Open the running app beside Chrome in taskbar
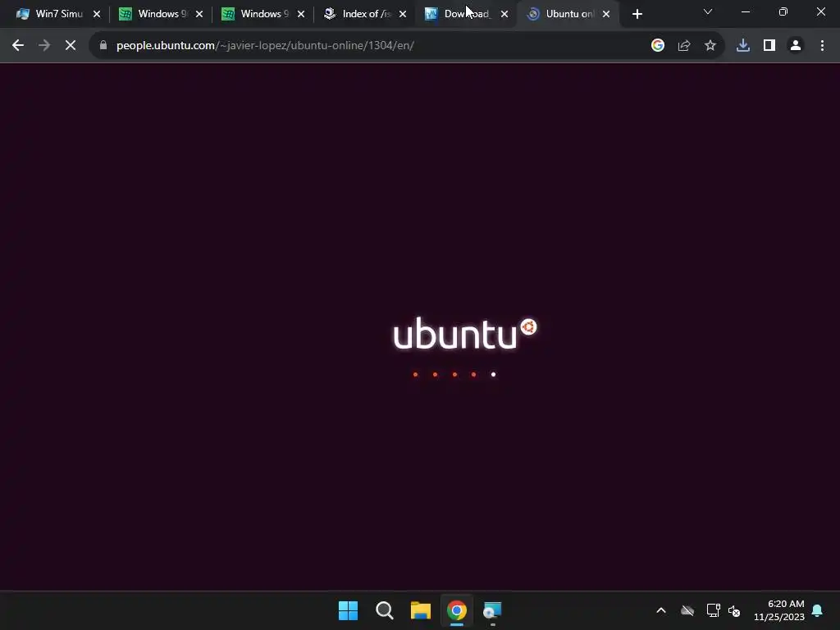This screenshot has height=630, width=840. coord(493,610)
